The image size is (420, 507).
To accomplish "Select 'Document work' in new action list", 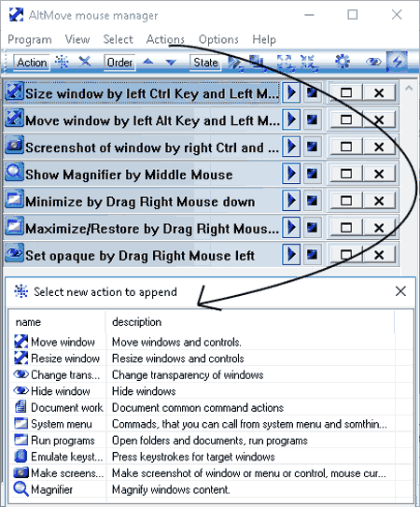I will click(67, 407).
